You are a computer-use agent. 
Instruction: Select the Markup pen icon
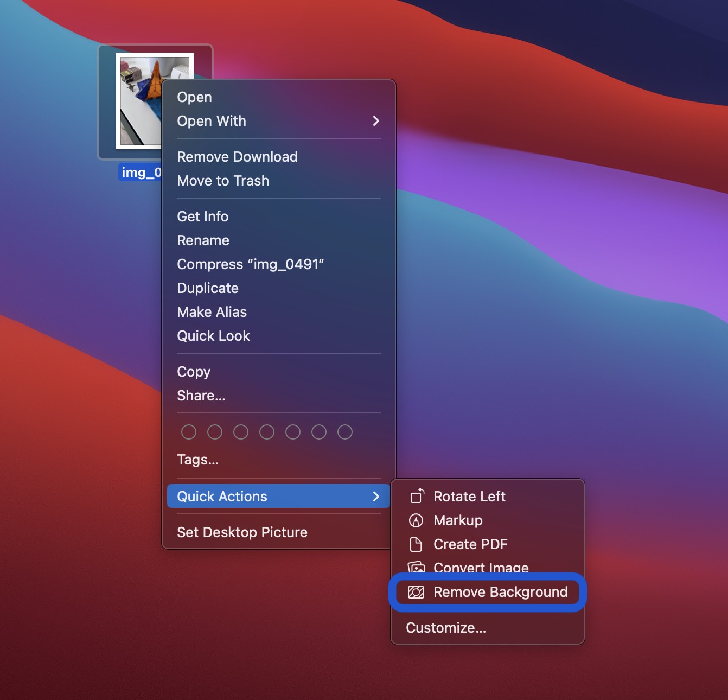pos(417,520)
